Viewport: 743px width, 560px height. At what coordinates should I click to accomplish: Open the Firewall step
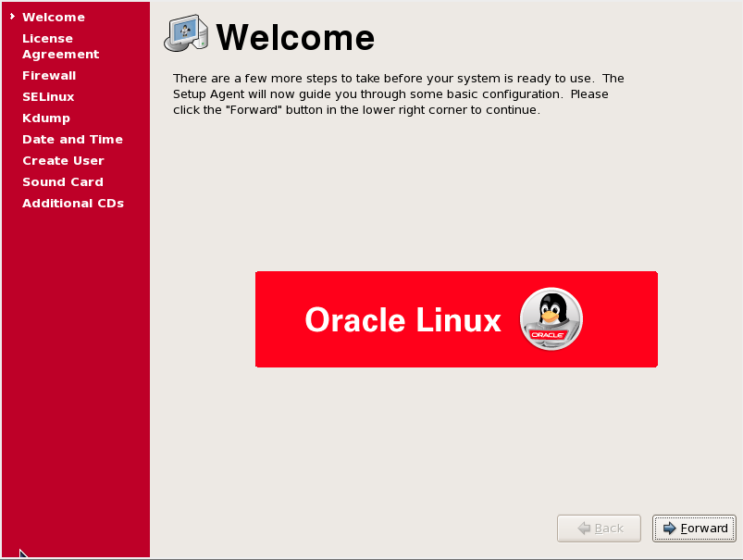[x=49, y=75]
